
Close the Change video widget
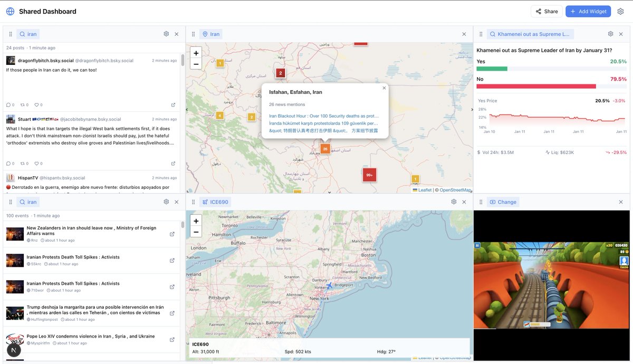pyautogui.click(x=621, y=202)
